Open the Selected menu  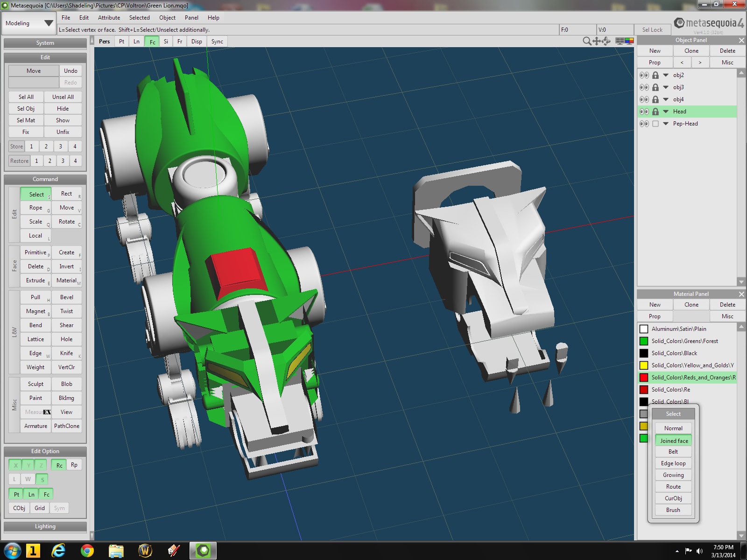coord(140,18)
